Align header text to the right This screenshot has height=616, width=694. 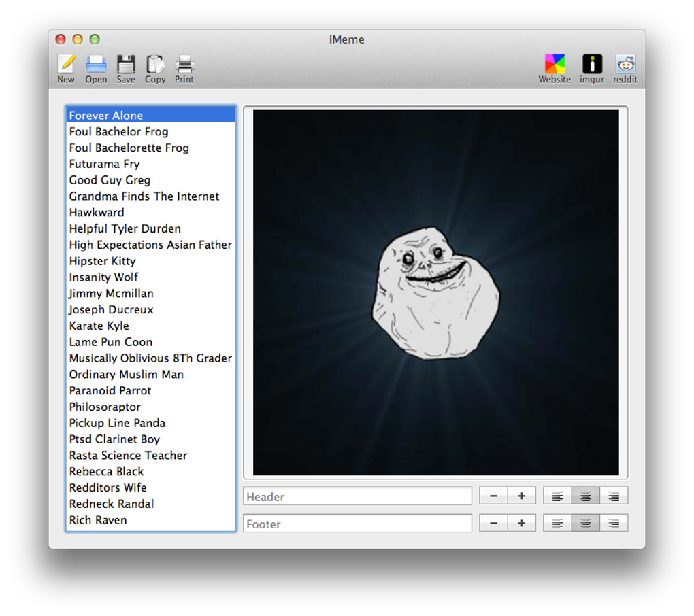(614, 496)
